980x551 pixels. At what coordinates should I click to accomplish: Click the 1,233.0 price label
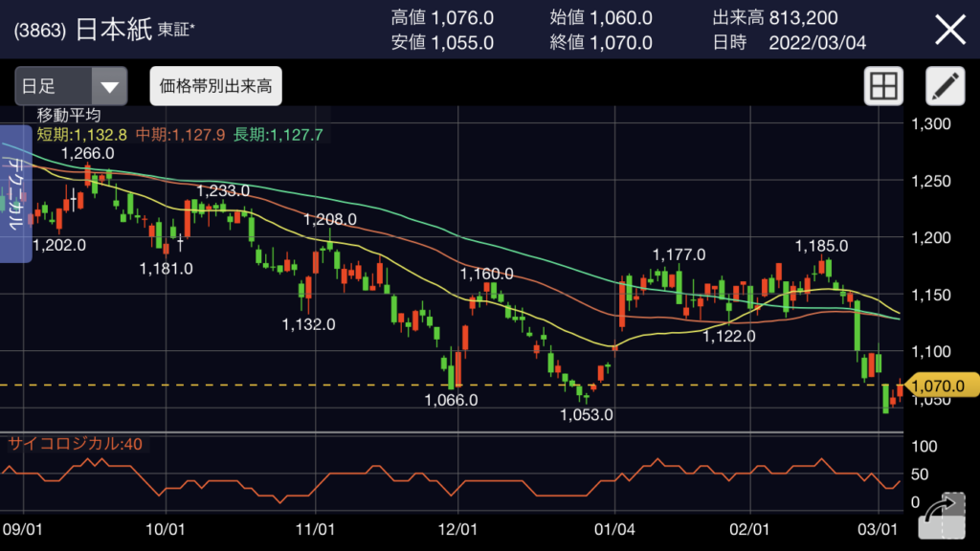[x=223, y=190]
